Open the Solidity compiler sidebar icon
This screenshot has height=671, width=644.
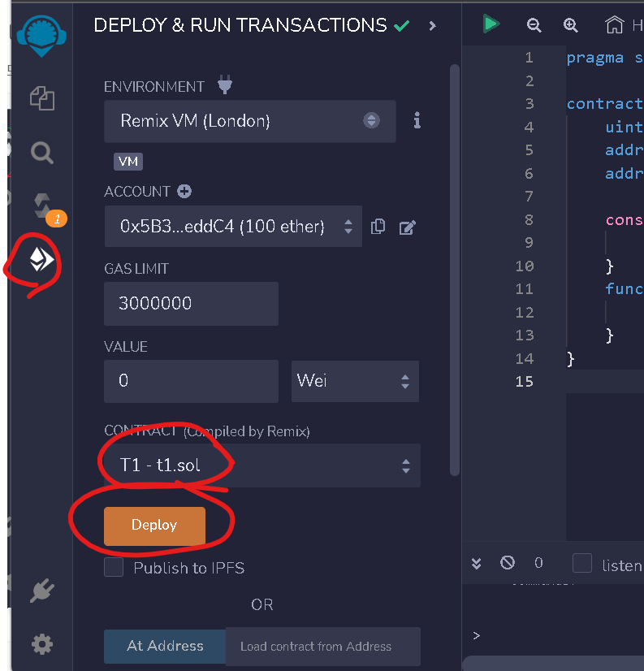coord(43,206)
